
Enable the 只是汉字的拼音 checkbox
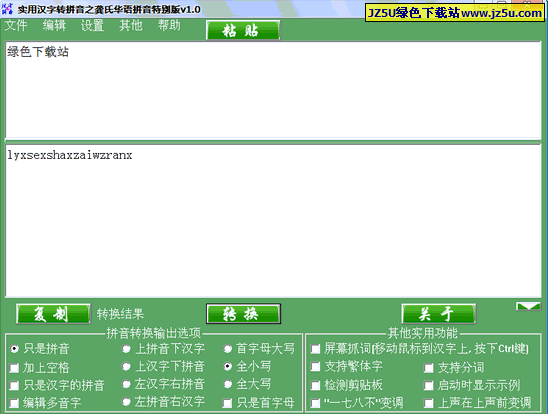[57, 385]
